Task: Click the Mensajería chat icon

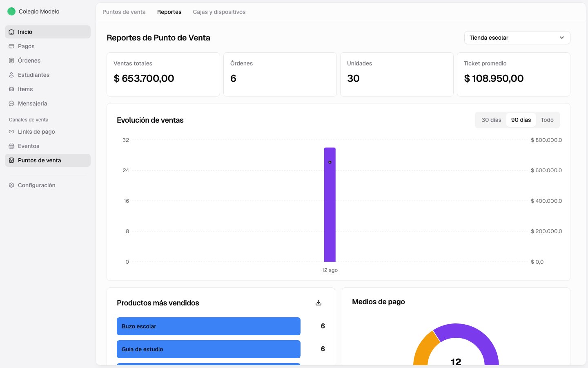Action: click(11, 103)
